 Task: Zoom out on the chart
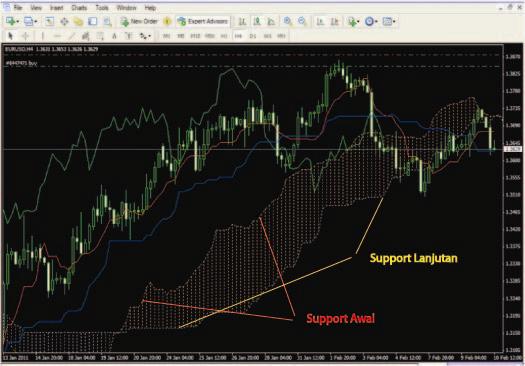pyautogui.click(x=302, y=21)
